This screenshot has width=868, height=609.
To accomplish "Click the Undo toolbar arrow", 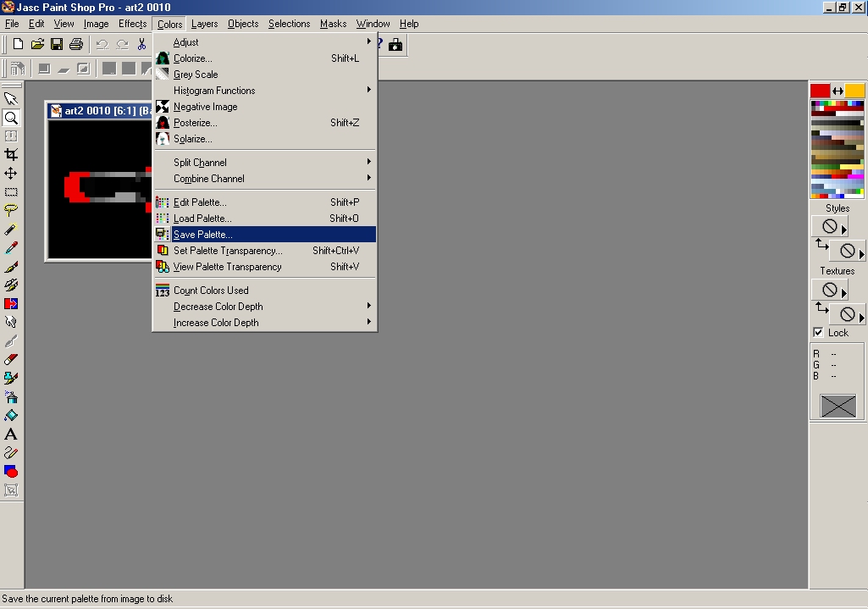I will pyautogui.click(x=102, y=44).
